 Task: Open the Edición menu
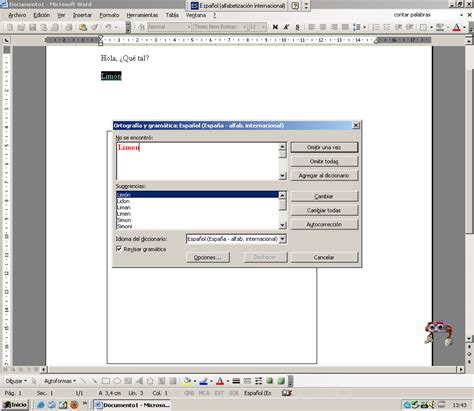pyautogui.click(x=42, y=15)
